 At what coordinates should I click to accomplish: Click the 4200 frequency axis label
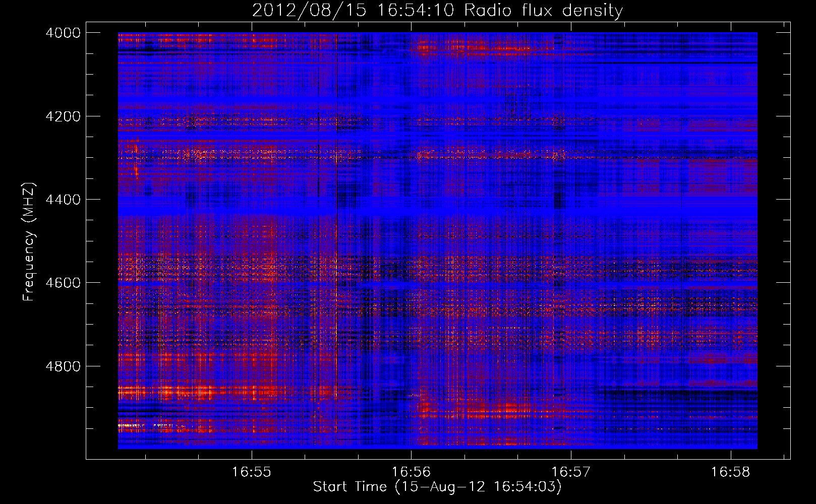pos(63,116)
